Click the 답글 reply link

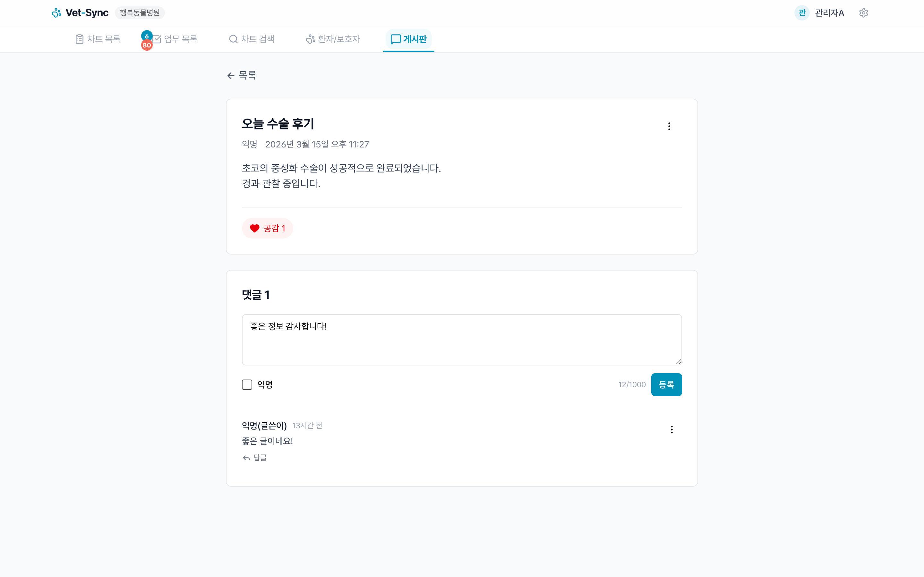[x=254, y=457]
